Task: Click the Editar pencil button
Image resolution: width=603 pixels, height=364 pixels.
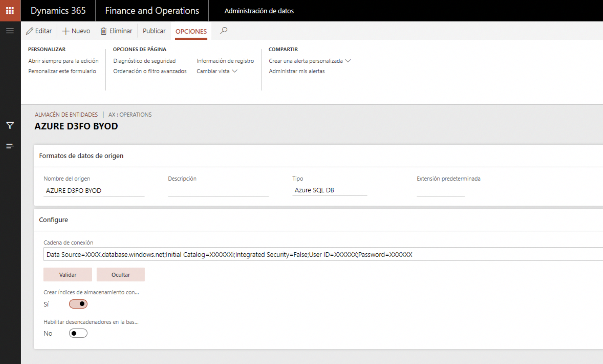Action: 39,31
